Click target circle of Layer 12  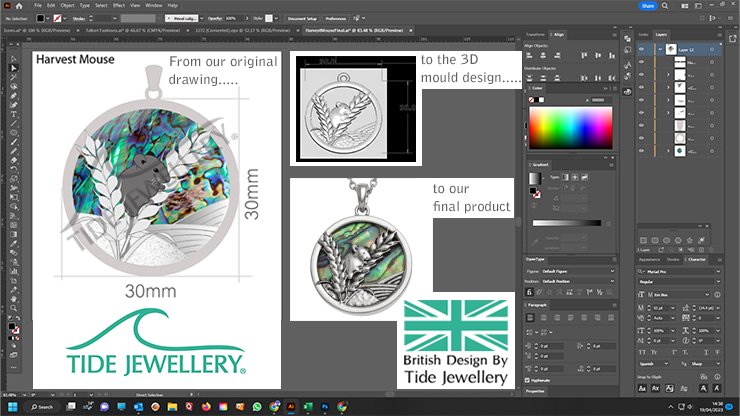(x=712, y=49)
